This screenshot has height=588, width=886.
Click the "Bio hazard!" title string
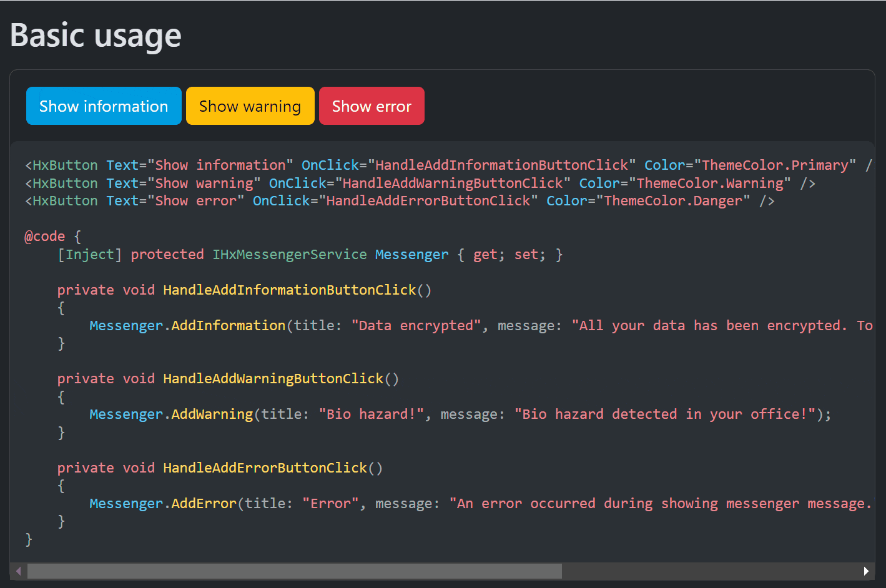[x=372, y=414]
